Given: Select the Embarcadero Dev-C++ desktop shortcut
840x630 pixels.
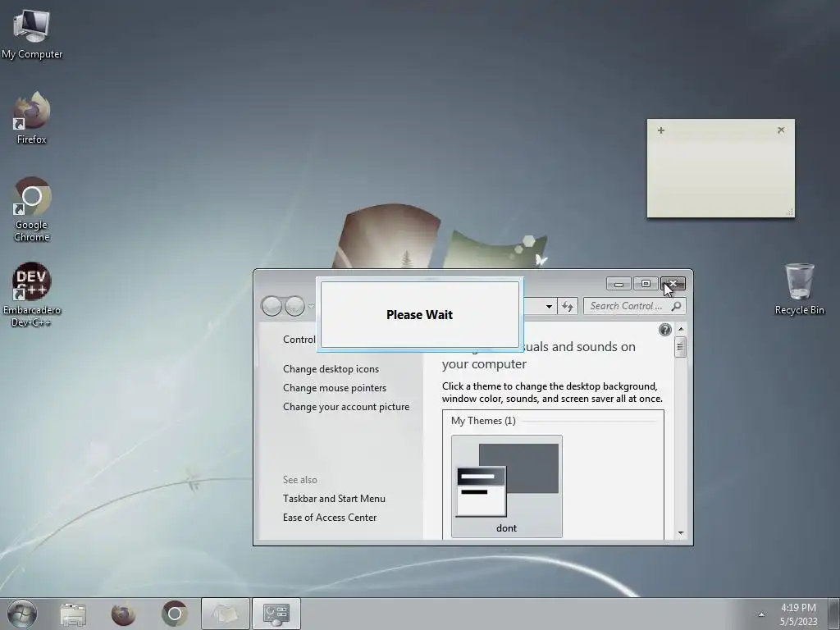Looking at the screenshot, I should pos(32,294).
